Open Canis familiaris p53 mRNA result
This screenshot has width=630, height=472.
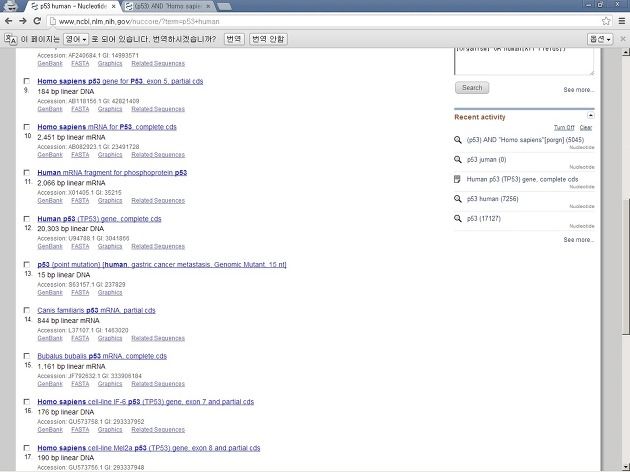click(96, 310)
